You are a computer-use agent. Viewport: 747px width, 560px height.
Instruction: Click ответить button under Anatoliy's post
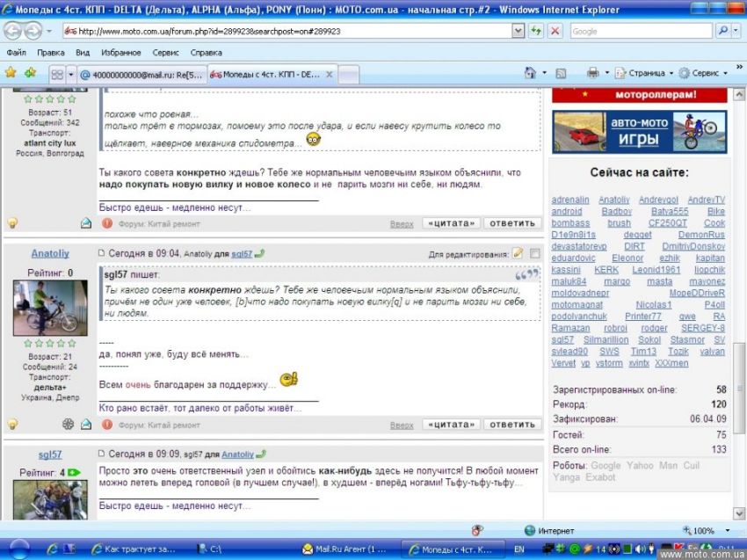(x=511, y=425)
